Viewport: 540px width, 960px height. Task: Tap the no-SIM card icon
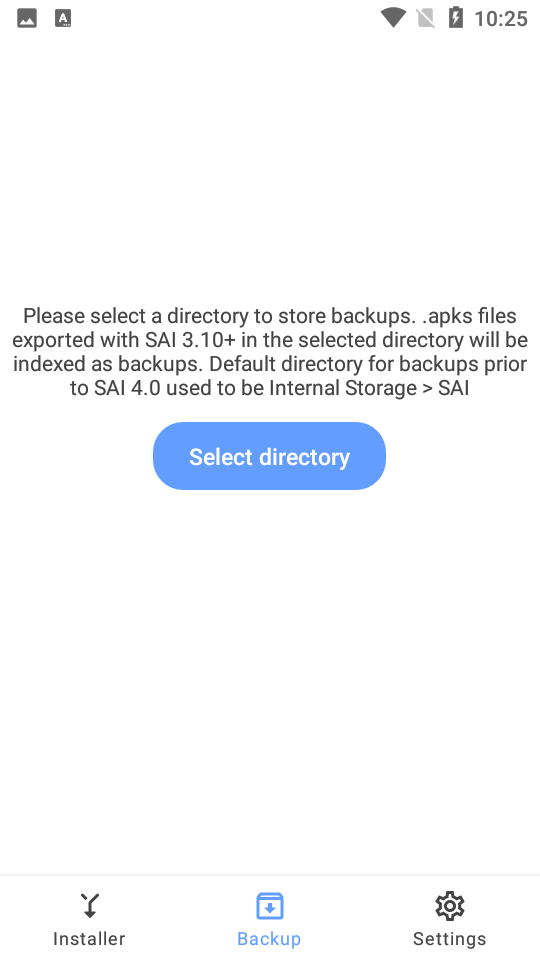(426, 18)
